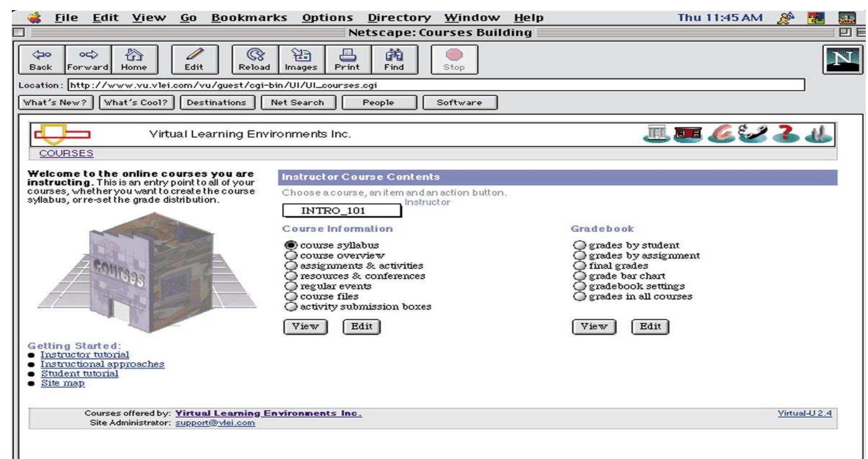Load images using Images toolbar button

(301, 59)
